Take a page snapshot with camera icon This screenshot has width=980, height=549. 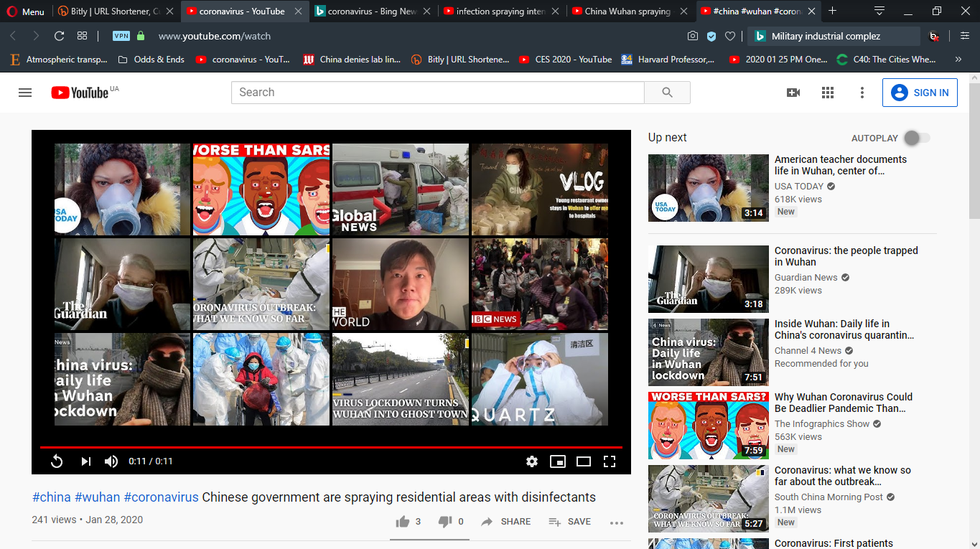(x=692, y=36)
